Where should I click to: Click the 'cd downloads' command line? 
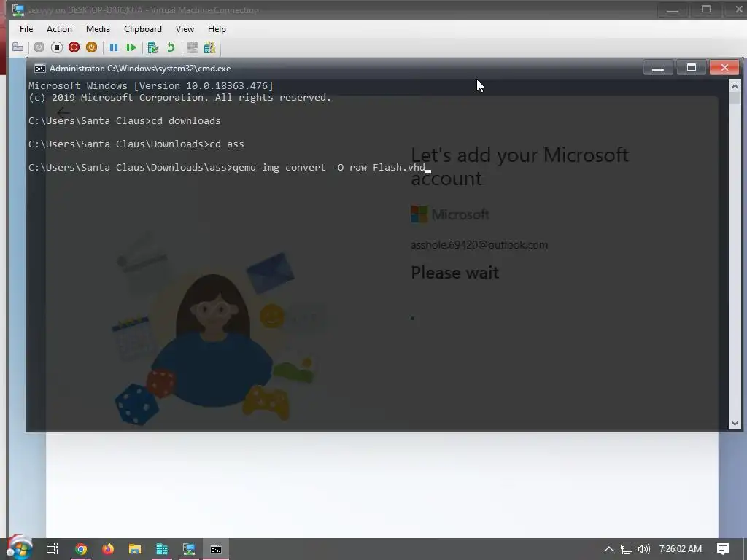[x=186, y=121]
